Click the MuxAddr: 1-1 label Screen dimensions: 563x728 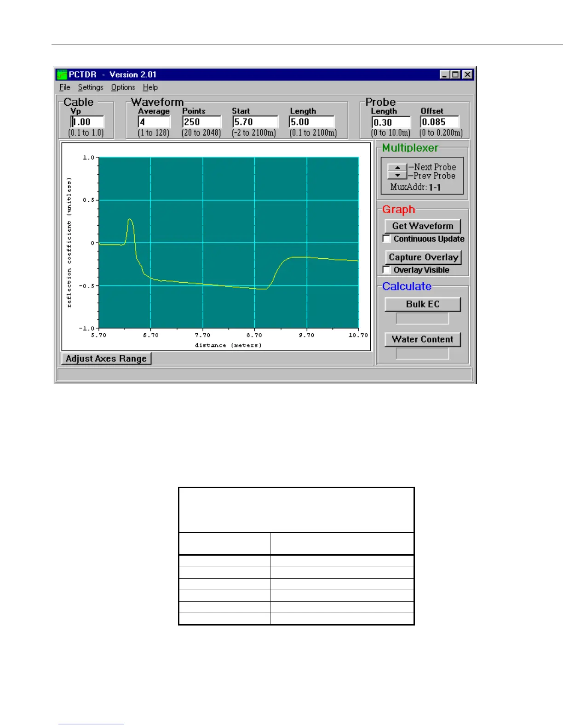(x=415, y=187)
